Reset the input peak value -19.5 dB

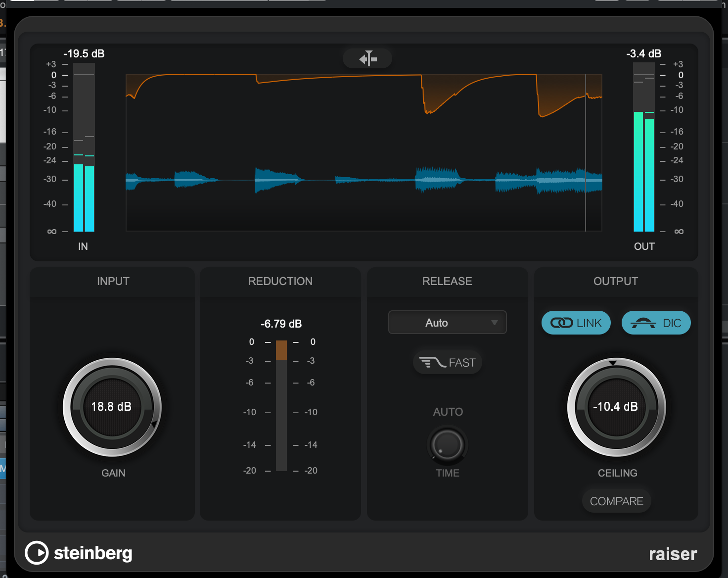[x=84, y=53]
